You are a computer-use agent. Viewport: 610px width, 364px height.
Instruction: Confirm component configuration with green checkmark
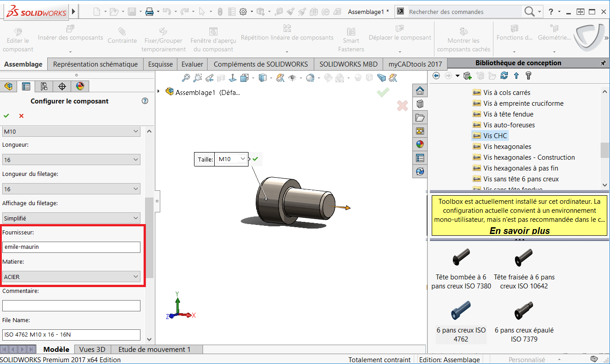tap(6, 116)
